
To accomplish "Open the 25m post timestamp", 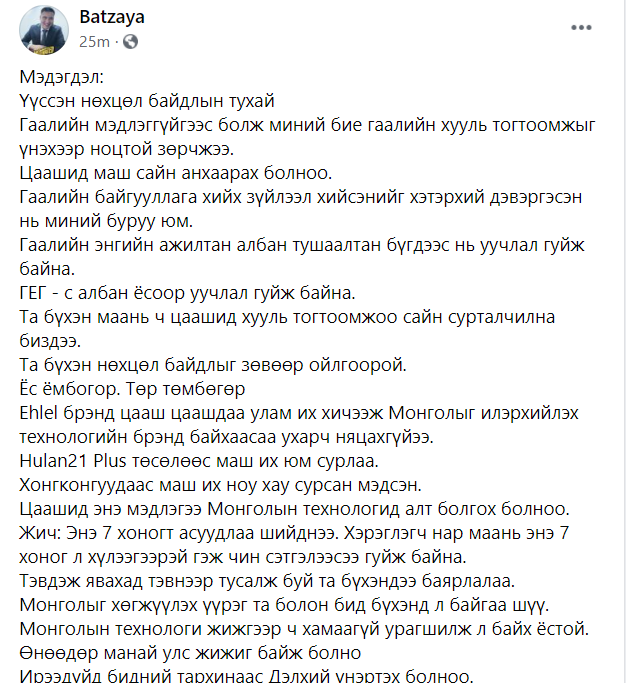I will pyautogui.click(x=94, y=42).
